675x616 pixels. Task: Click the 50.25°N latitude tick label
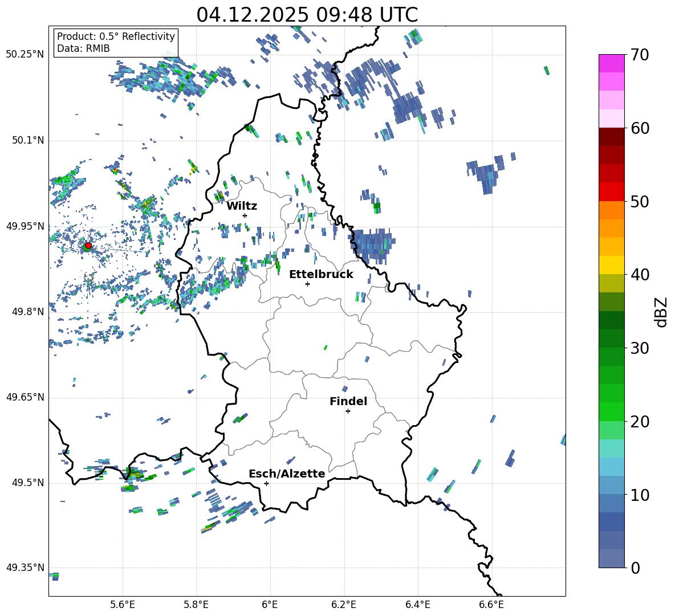pos(25,55)
